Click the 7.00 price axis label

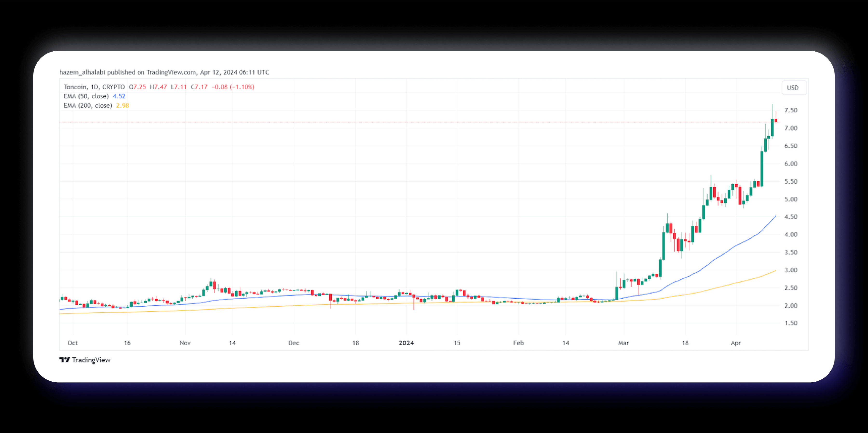pos(791,128)
